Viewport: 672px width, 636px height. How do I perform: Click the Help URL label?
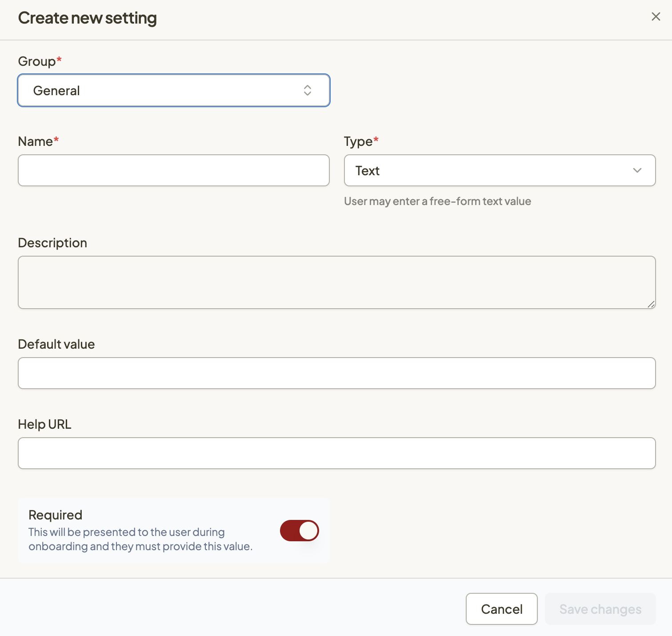click(x=44, y=424)
